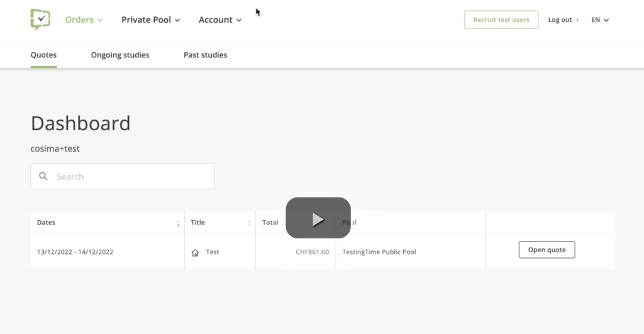Play the video overlay button
Image resolution: width=644 pixels, height=334 pixels.
click(318, 218)
